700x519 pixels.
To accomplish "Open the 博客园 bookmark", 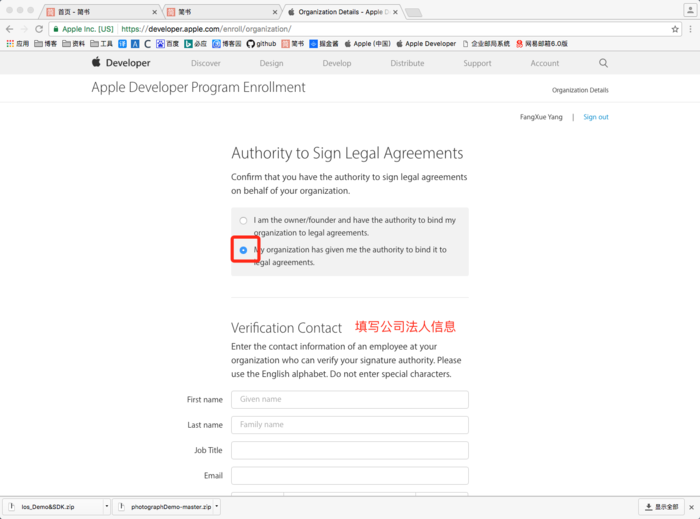I will (x=226, y=44).
